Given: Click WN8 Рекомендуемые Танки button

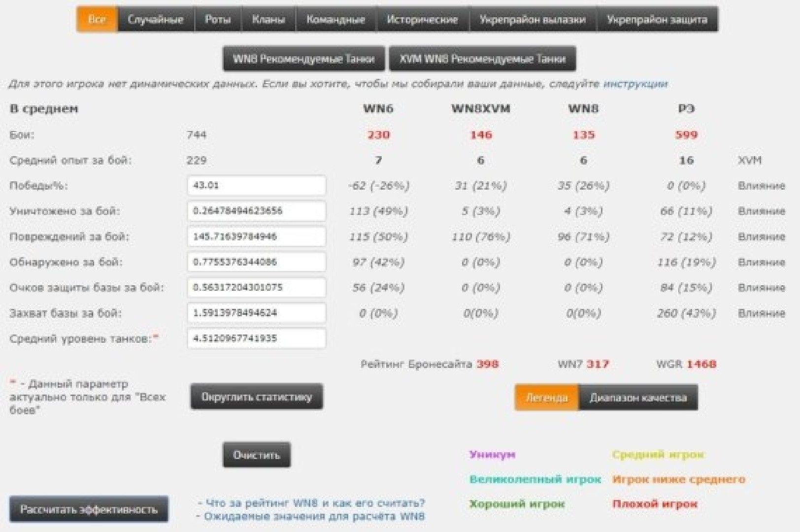Looking at the screenshot, I should [304, 59].
